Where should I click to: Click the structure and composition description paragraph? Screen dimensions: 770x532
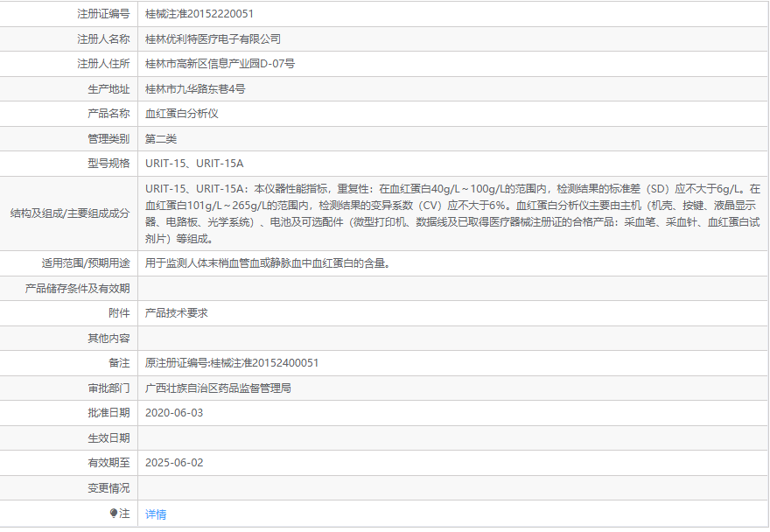point(452,213)
